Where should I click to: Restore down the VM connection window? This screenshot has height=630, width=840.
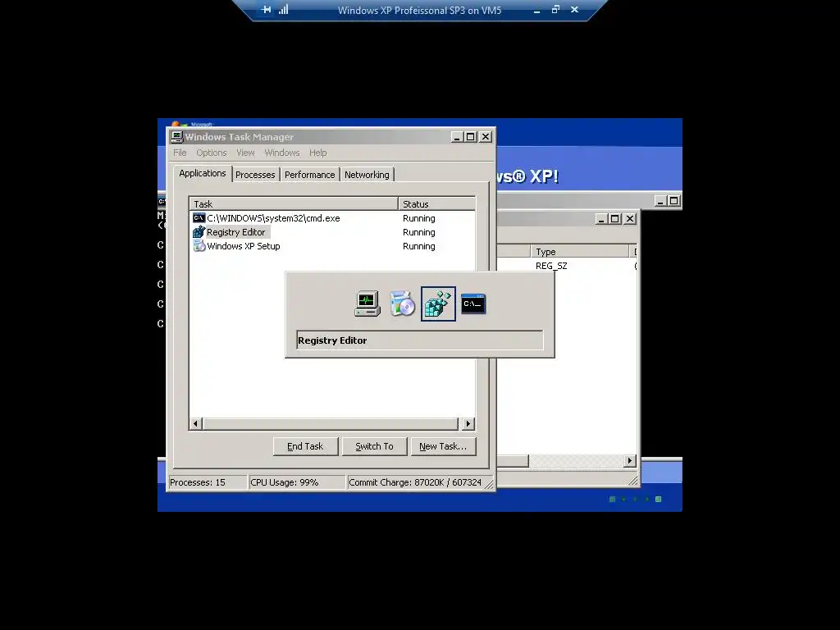(x=555, y=10)
